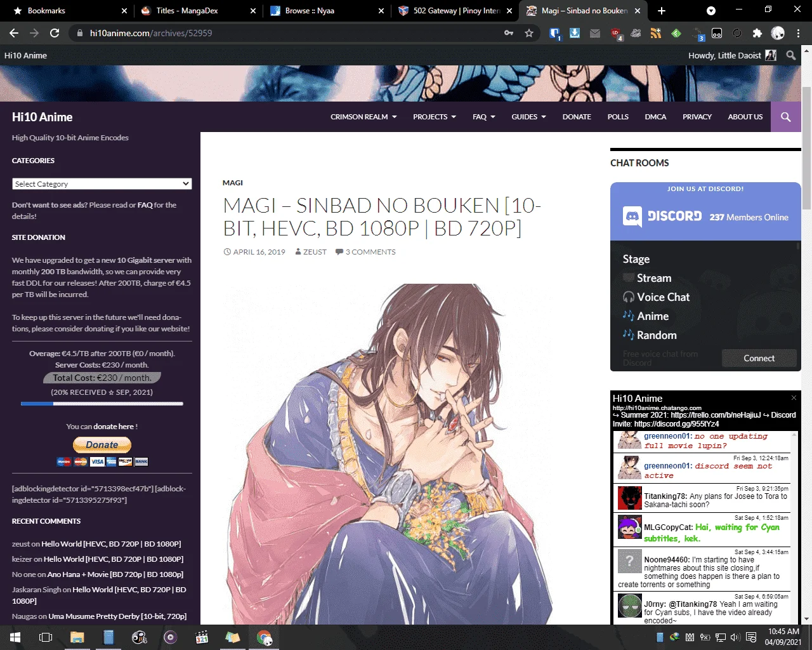Click the Discord Connect button
The width and height of the screenshot is (812, 650).
tap(759, 358)
